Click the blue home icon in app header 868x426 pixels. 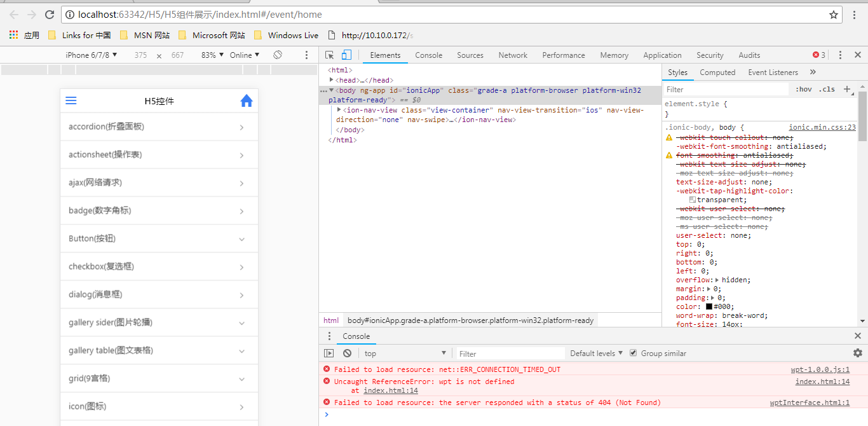click(247, 100)
